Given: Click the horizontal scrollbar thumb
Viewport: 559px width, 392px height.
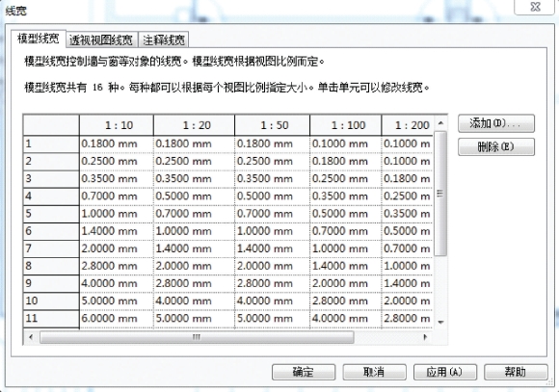Looking at the screenshot, I should 197,337.
